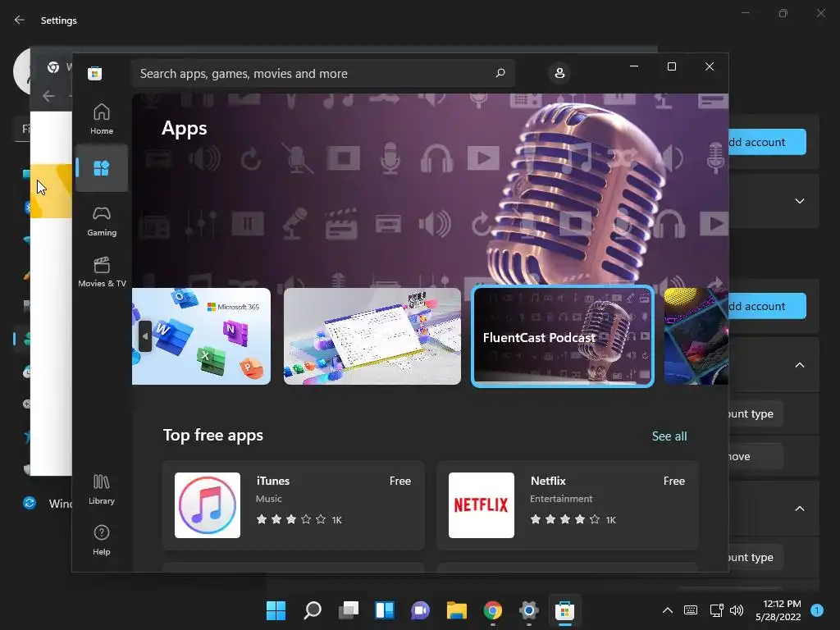840x630 pixels.
Task: Open Windows Update item in Settings sidebar
Action: 47,503
